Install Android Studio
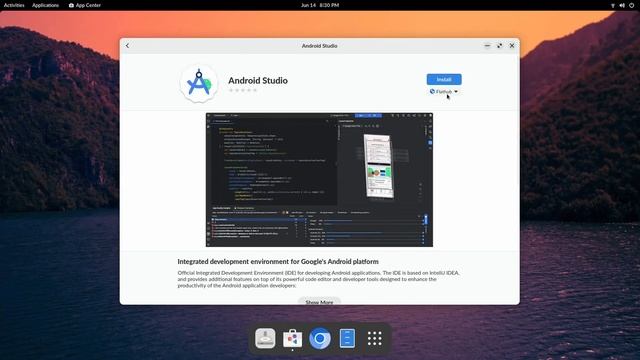The image size is (640, 360). [x=444, y=79]
